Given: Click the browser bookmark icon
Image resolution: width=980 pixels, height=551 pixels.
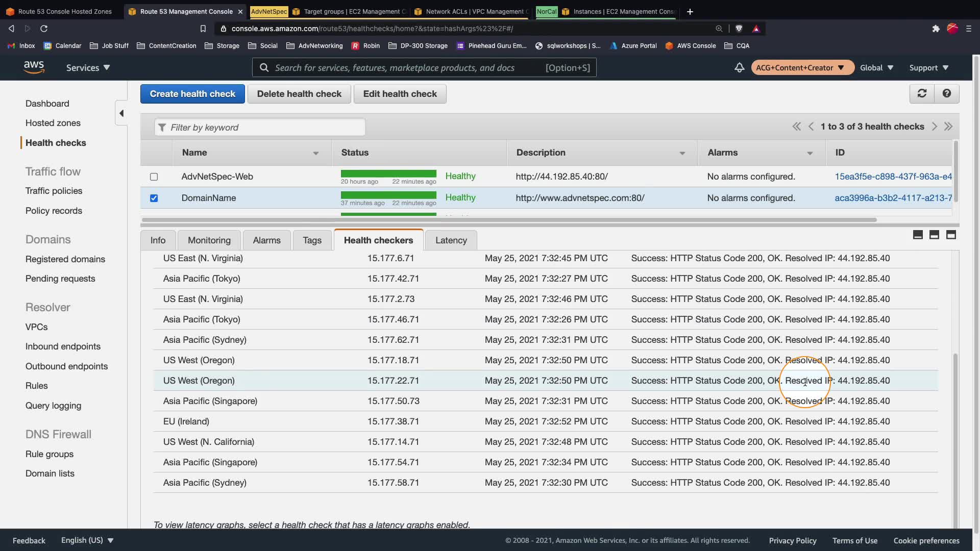Looking at the screenshot, I should pos(203,29).
